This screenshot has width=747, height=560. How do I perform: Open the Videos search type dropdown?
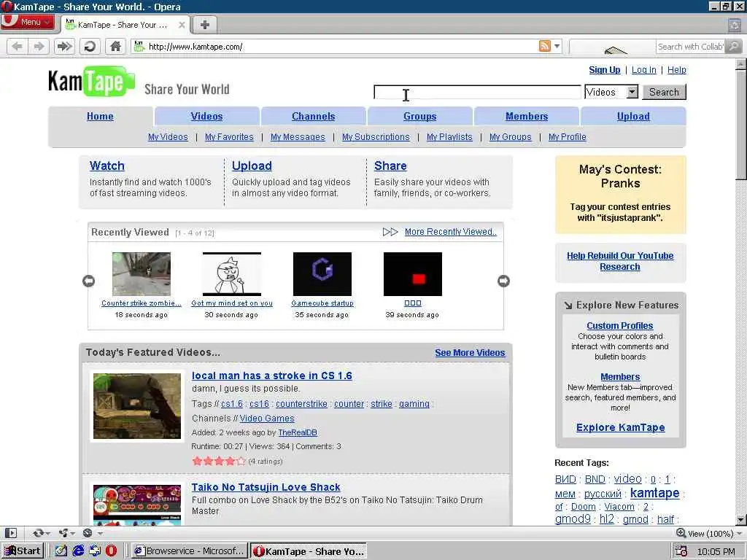click(x=611, y=92)
